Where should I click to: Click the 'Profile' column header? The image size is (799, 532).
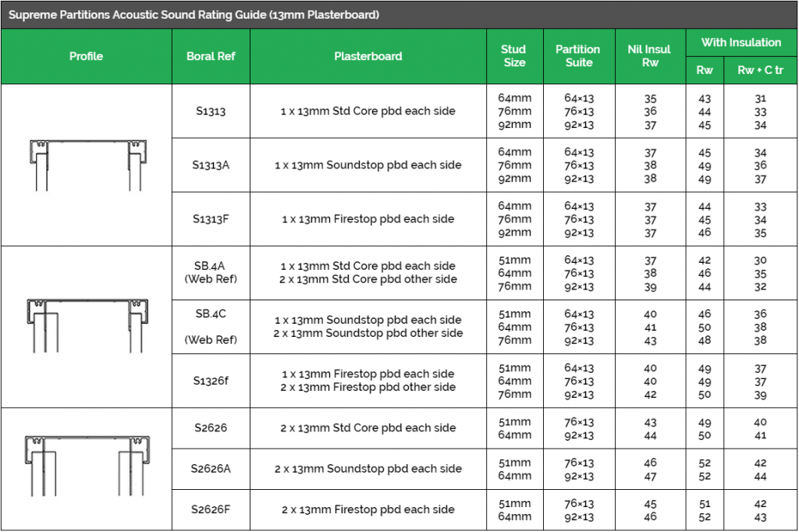86,56
